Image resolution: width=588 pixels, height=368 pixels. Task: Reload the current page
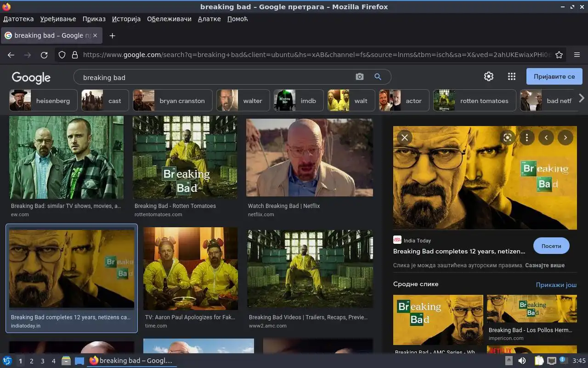44,55
